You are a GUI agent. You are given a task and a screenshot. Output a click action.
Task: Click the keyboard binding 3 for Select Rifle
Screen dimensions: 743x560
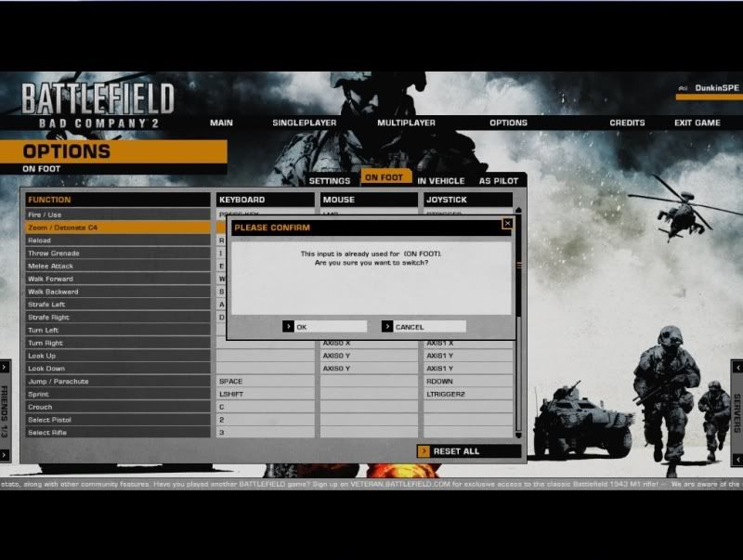tap(266, 432)
